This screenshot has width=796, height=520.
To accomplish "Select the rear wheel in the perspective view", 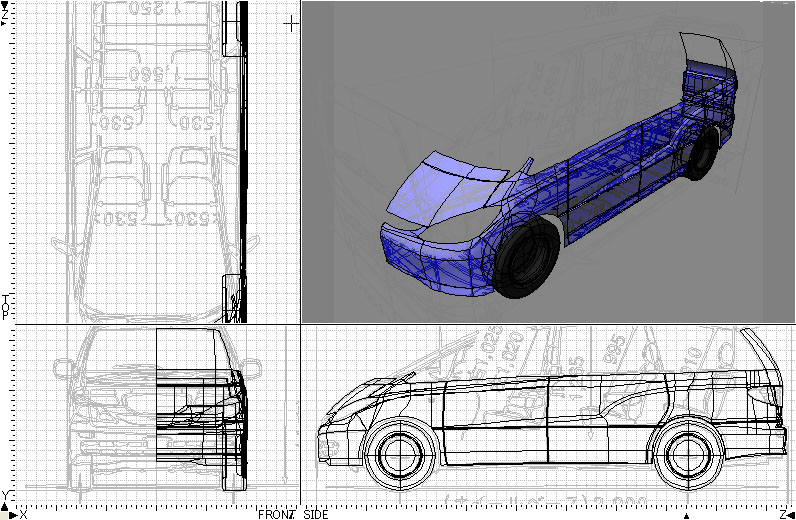I will 704,150.
